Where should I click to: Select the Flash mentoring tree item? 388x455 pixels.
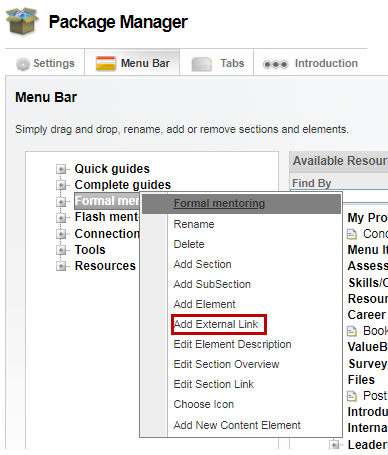107,217
